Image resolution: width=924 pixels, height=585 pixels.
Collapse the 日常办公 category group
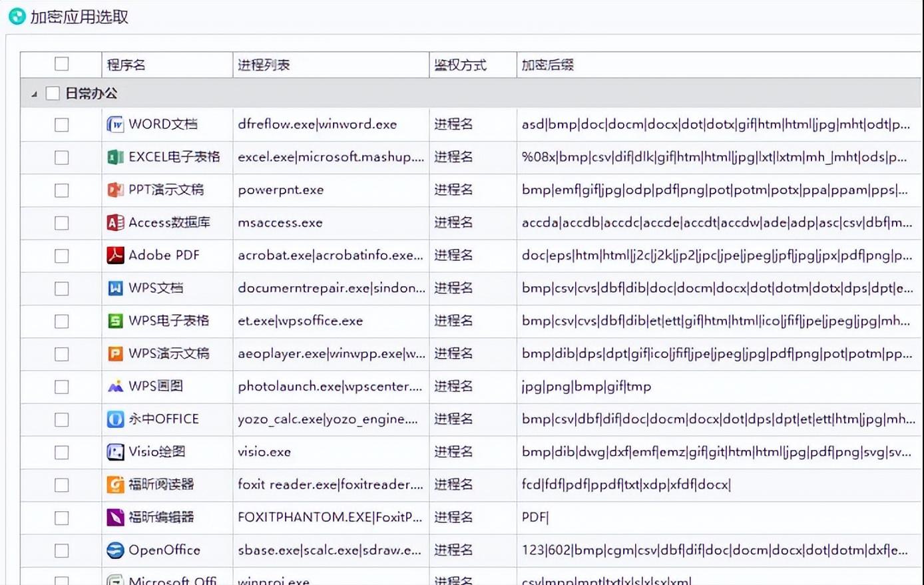coord(33,94)
